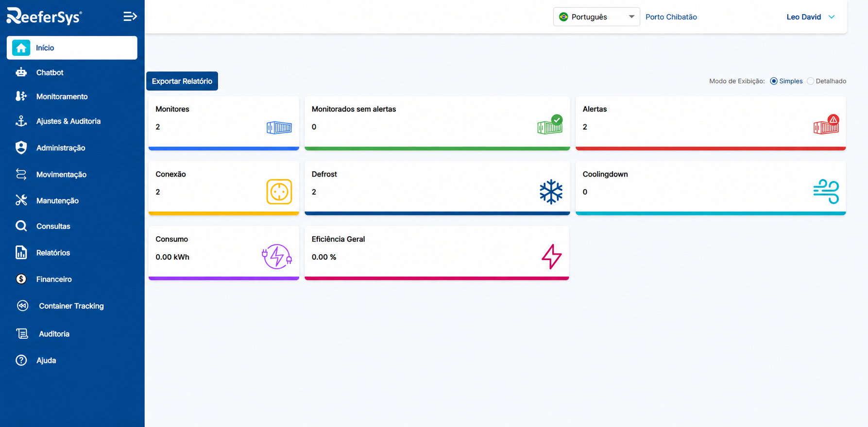
Task: Click the Modo de Exibição label
Action: tap(737, 81)
